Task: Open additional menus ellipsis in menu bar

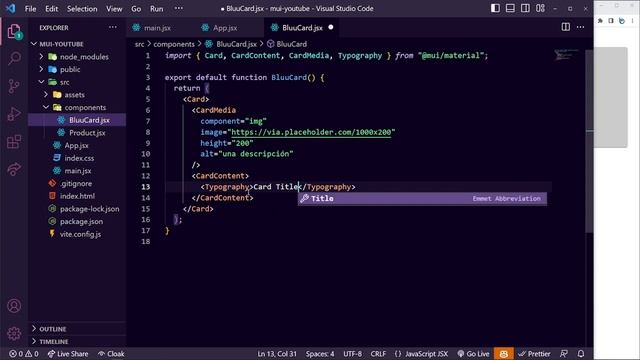Action: 178,8
